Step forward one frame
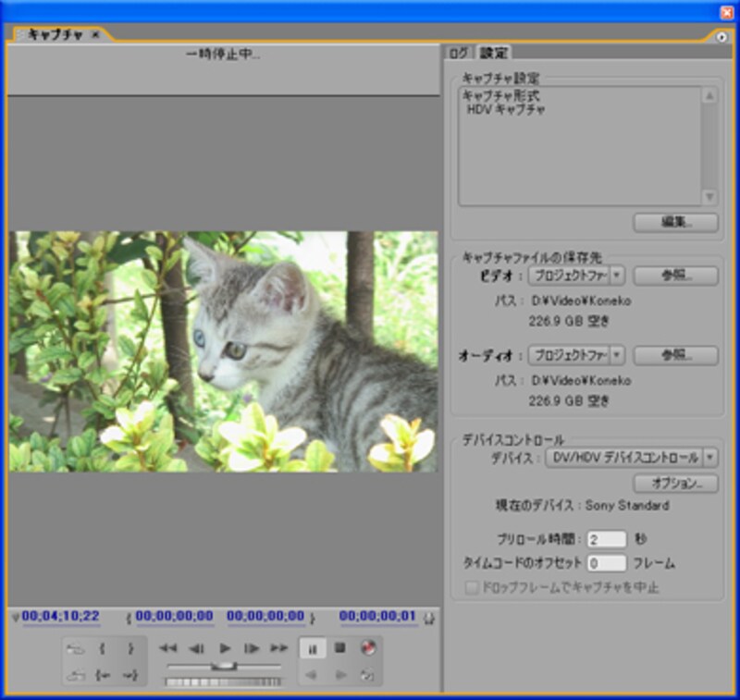Image resolution: width=740 pixels, height=700 pixels. coord(252,648)
